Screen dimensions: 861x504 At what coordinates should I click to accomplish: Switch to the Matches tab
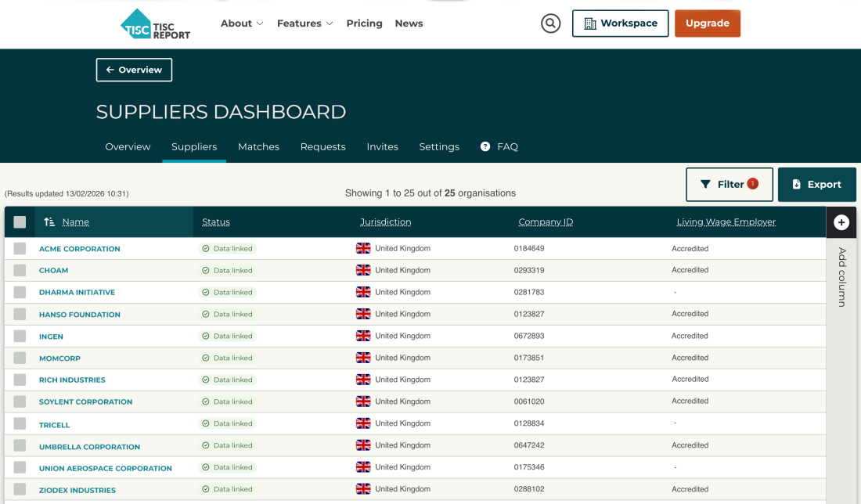[258, 146]
